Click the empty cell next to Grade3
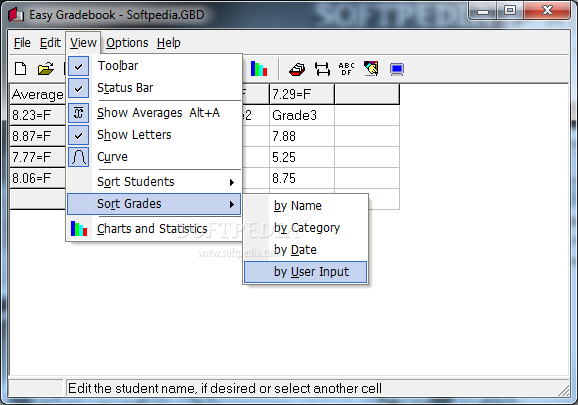The image size is (578, 405). point(367,115)
